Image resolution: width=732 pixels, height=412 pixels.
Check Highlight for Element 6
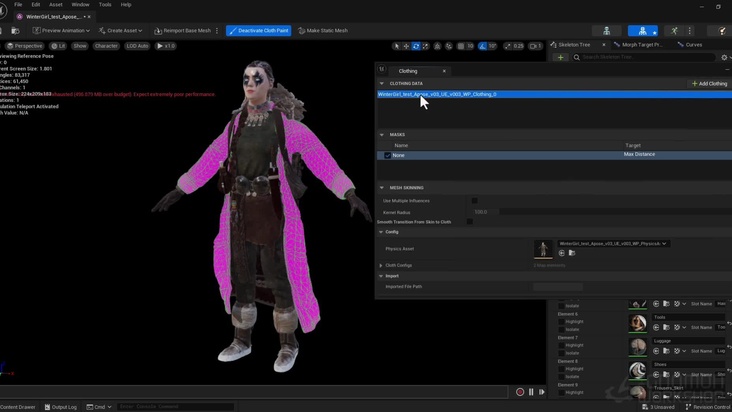click(562, 321)
